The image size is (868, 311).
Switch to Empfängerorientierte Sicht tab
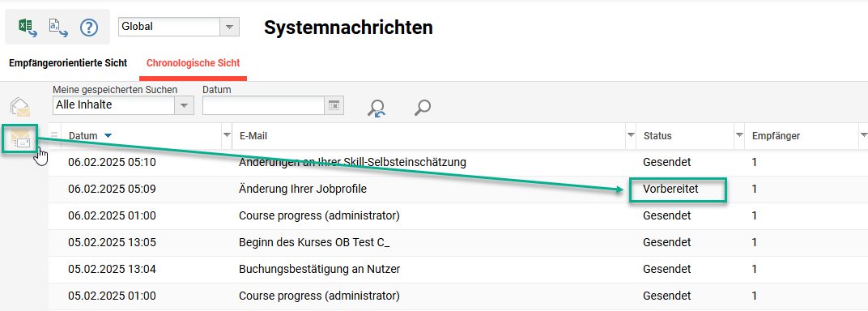click(x=68, y=63)
